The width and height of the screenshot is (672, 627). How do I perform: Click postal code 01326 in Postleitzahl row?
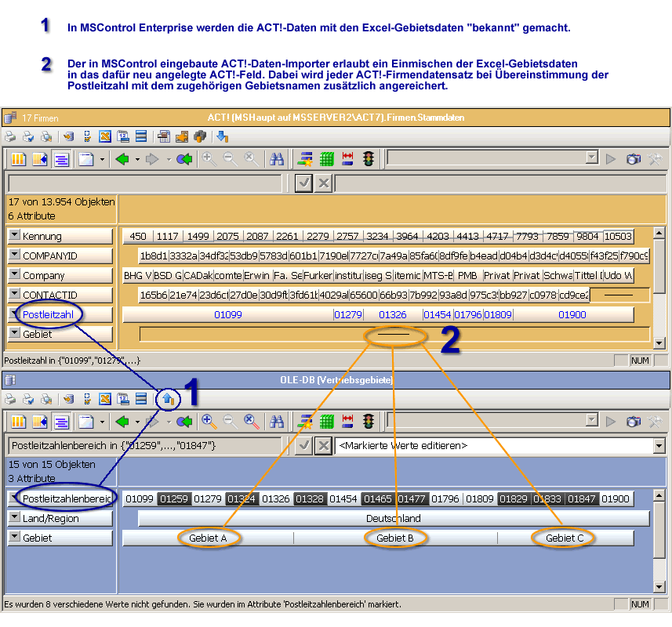pyautogui.click(x=393, y=314)
